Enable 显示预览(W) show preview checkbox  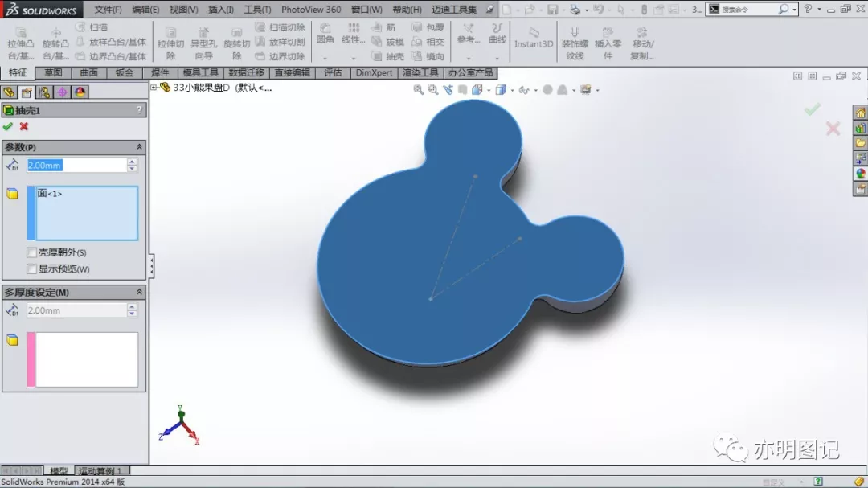(31, 269)
